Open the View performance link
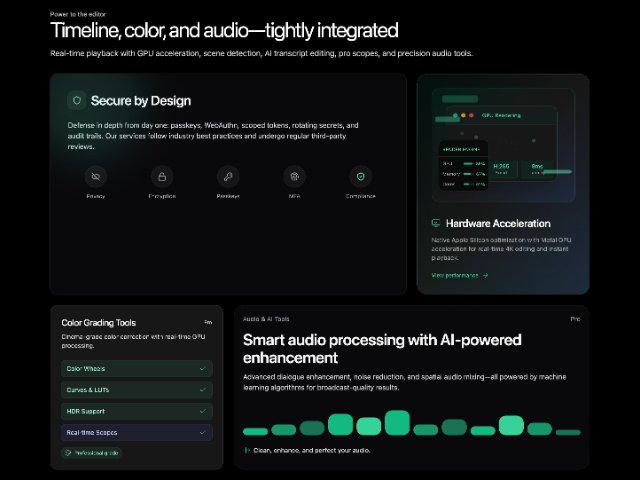This screenshot has height=480, width=640. (x=460, y=276)
